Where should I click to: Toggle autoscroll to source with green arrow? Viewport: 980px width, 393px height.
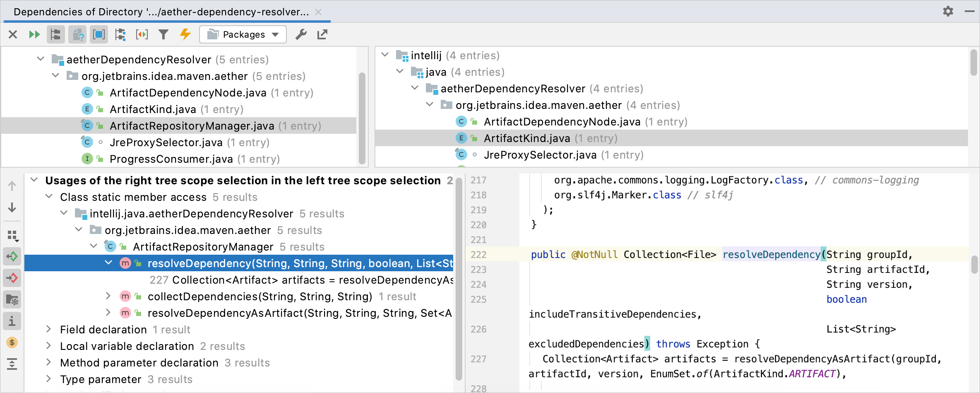coord(12,256)
